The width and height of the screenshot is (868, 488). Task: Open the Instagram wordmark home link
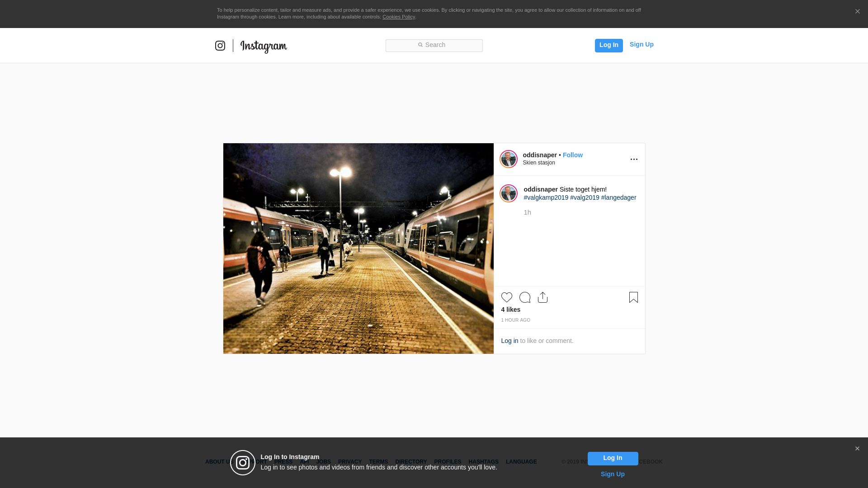pyautogui.click(x=264, y=47)
